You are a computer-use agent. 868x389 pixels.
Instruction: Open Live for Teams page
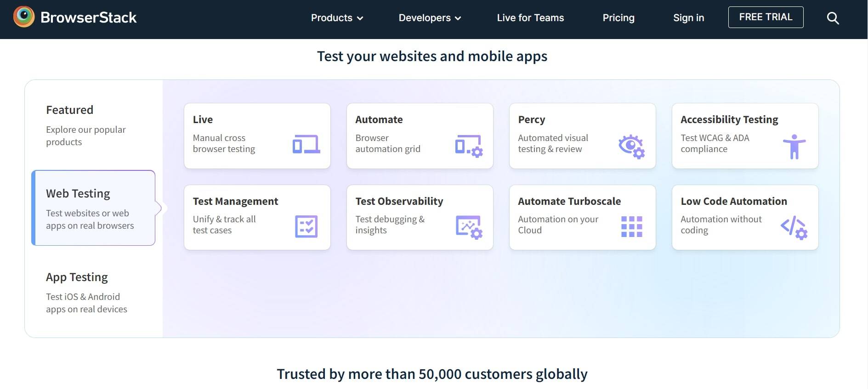530,18
